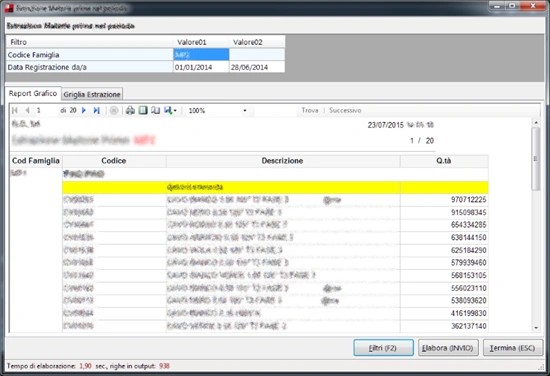Click the Filtri (F2) button
The width and height of the screenshot is (550, 376).
[383, 348]
